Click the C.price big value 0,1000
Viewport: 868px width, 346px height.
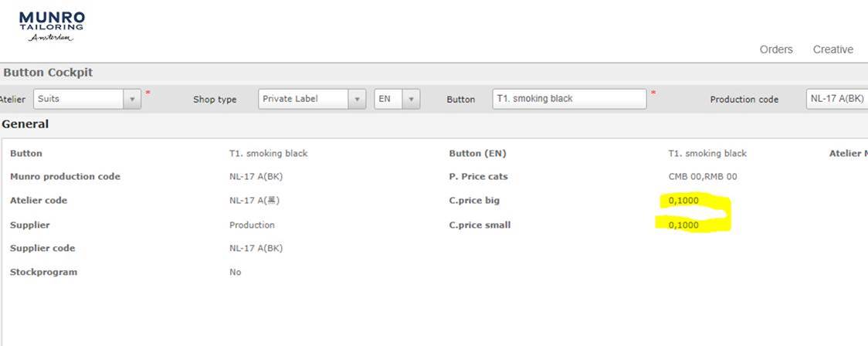click(683, 200)
